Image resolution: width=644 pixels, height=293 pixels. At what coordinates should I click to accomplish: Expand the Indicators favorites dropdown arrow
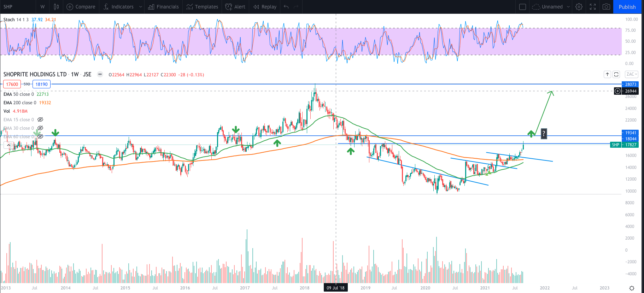pos(141,7)
